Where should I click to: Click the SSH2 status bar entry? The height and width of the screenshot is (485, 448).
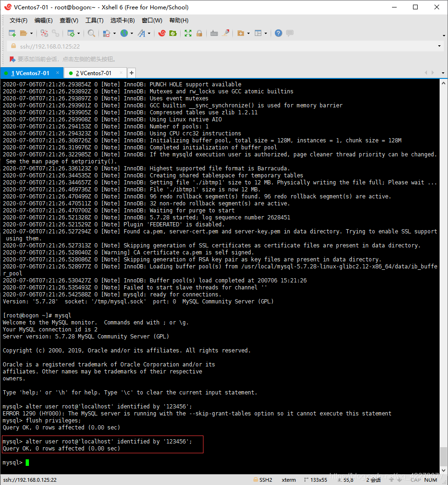263,480
